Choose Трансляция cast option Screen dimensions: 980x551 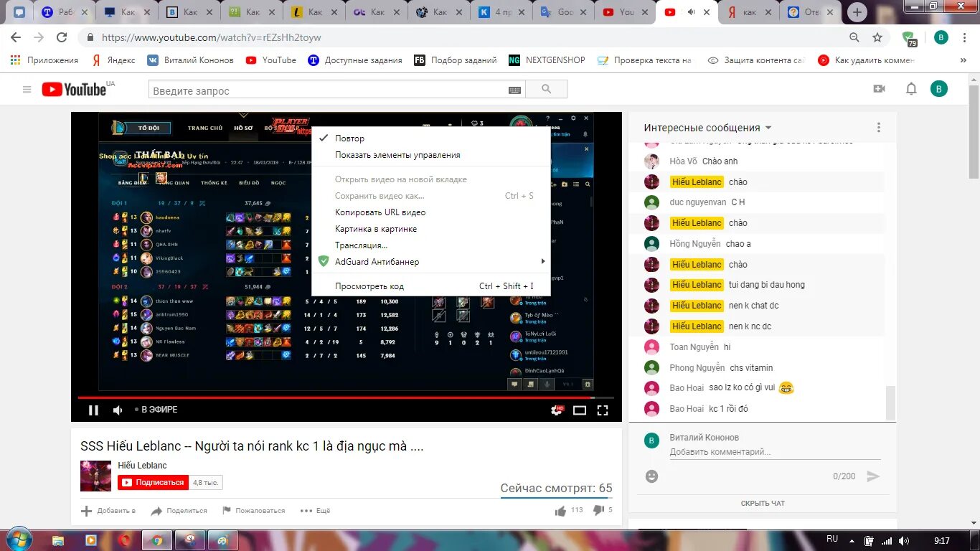point(430,245)
